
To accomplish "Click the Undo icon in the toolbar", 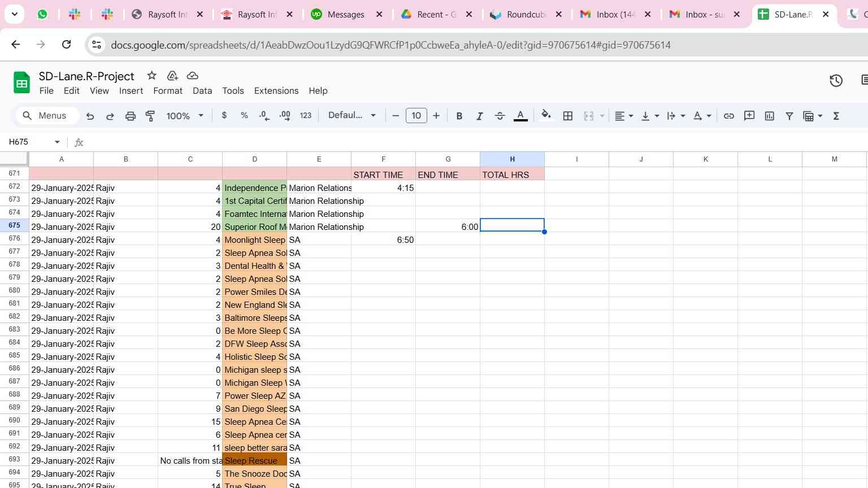I will point(90,116).
